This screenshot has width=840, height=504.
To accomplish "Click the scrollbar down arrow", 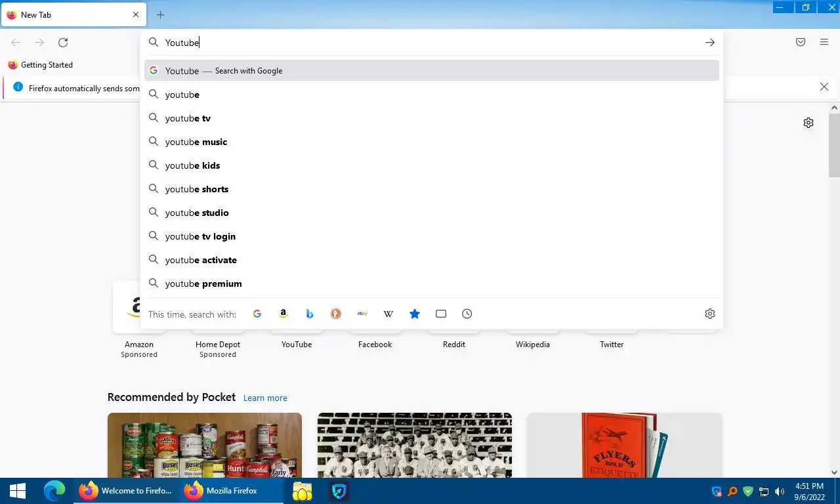I will click(x=834, y=472).
